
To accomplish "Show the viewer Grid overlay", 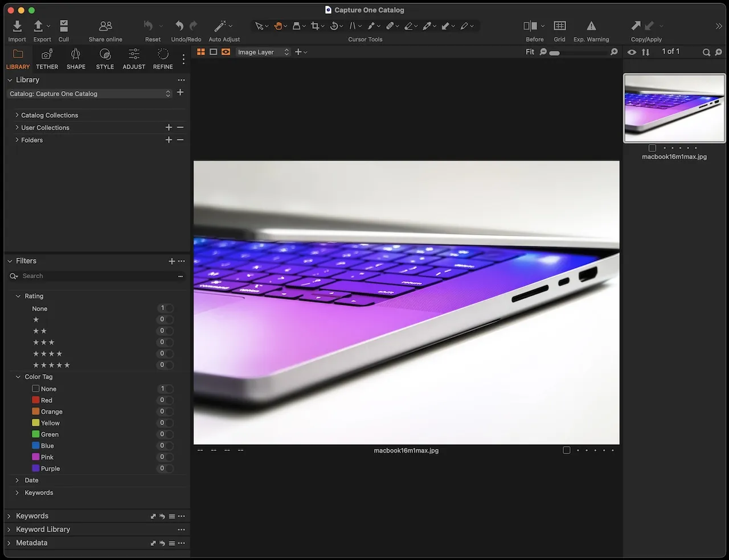I will [559, 26].
